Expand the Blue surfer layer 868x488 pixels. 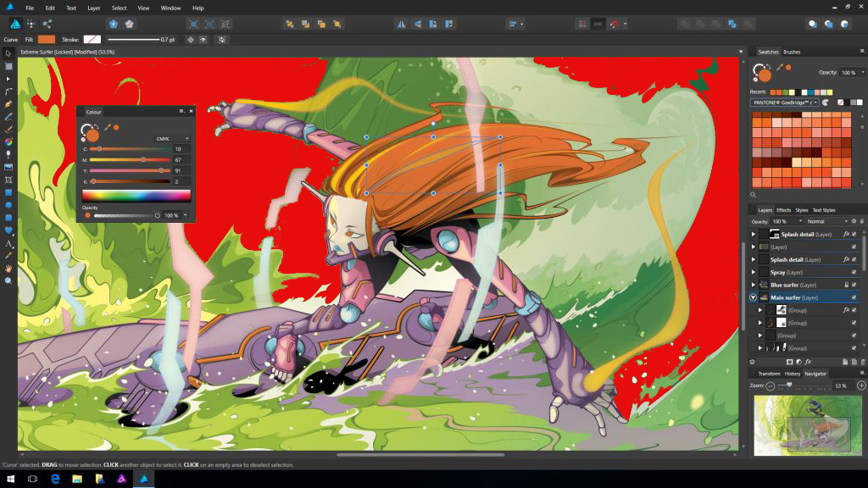click(754, 285)
